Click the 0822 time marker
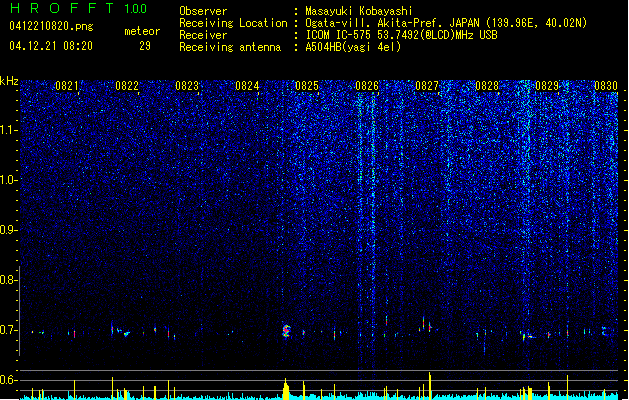The height and width of the screenshot is (400, 629). pyautogui.click(x=127, y=86)
